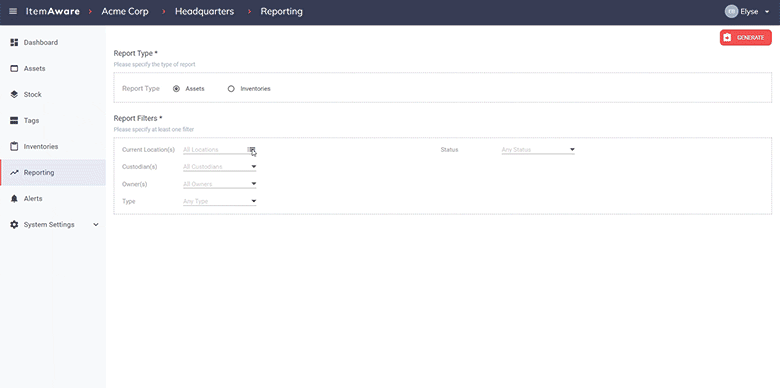Click the Stock layers icon
The height and width of the screenshot is (388, 780).
14,95
